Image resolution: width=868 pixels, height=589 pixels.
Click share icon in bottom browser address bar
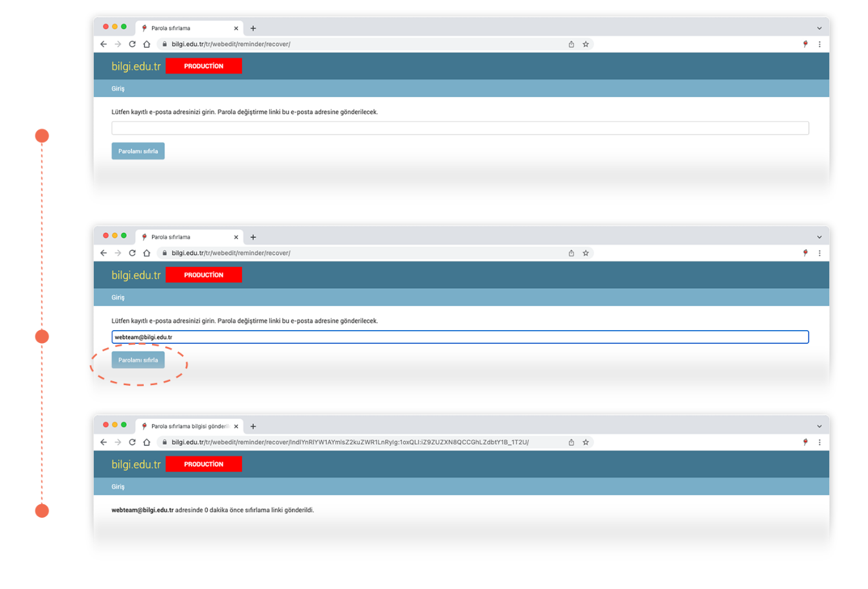coord(572,442)
